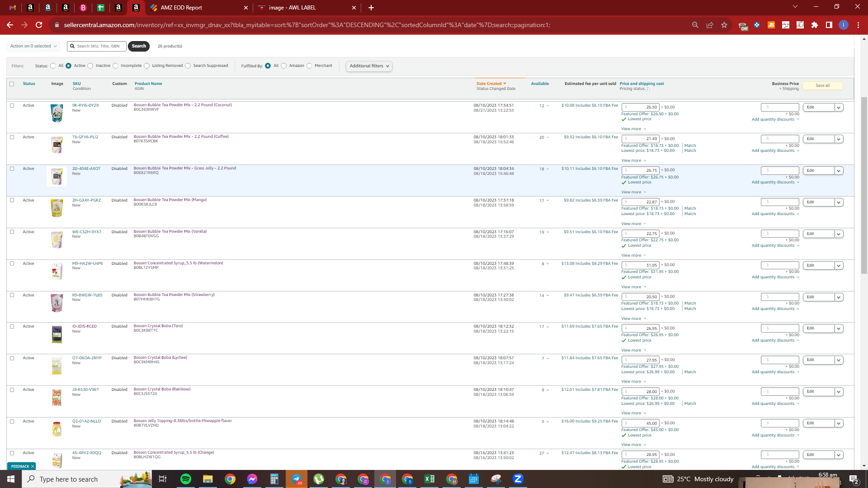Viewport: 868px width, 488px height.
Task: Select the Listing Removed status filter
Action: coord(147,66)
